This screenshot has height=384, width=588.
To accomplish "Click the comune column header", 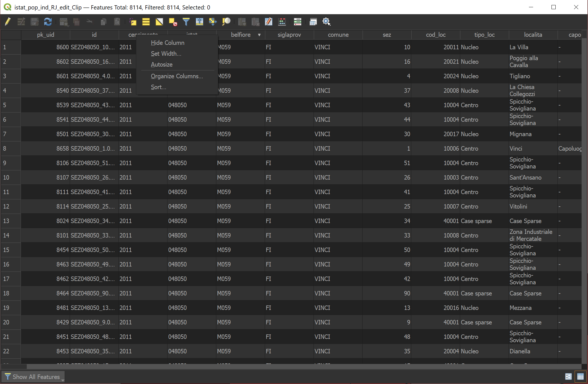I will point(338,35).
